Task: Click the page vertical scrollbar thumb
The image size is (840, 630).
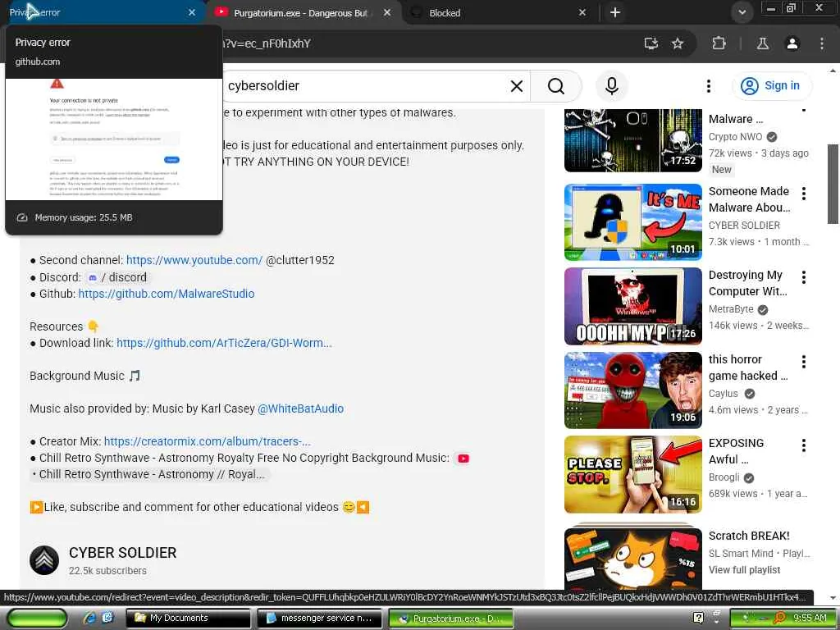Action: click(x=833, y=184)
